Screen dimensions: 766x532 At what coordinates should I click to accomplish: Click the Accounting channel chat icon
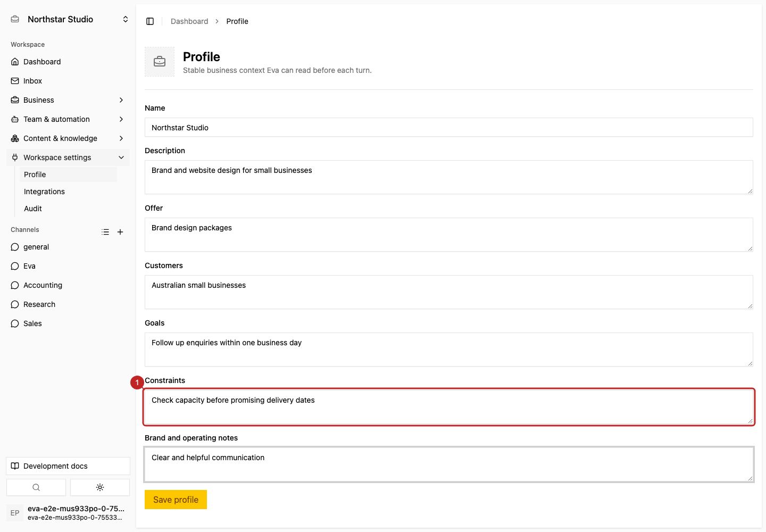(x=15, y=285)
